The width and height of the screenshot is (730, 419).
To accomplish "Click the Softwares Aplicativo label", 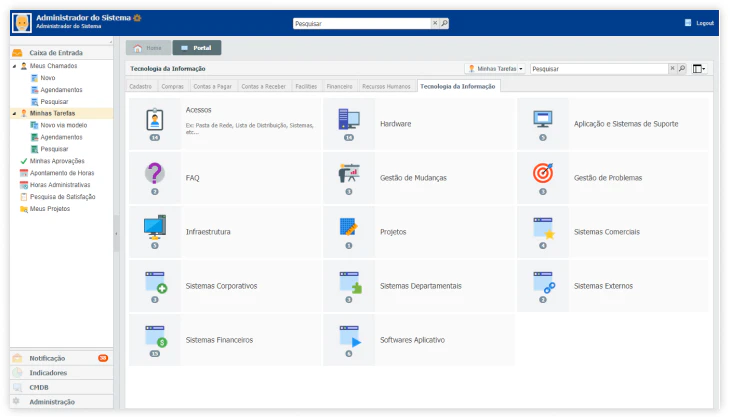I will 412,340.
